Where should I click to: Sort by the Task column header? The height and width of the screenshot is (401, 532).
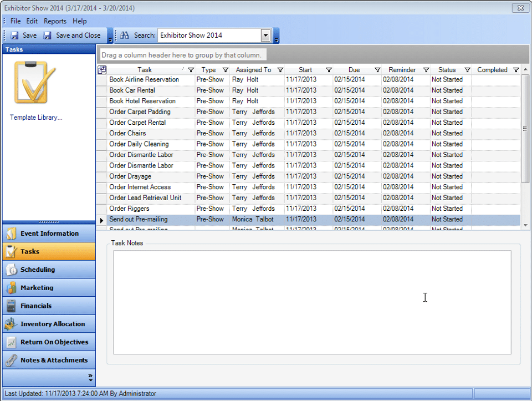click(x=145, y=70)
